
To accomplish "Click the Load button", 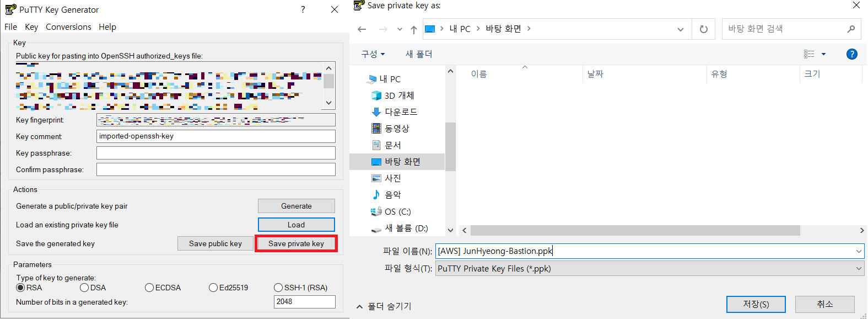I will [296, 225].
